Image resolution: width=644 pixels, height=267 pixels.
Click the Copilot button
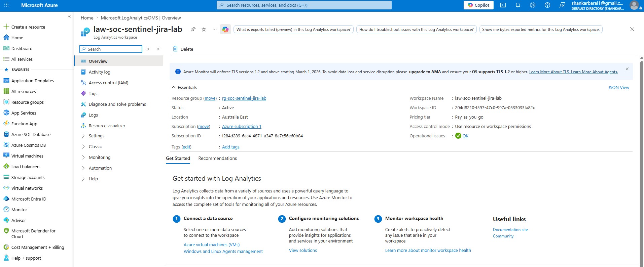click(x=478, y=5)
